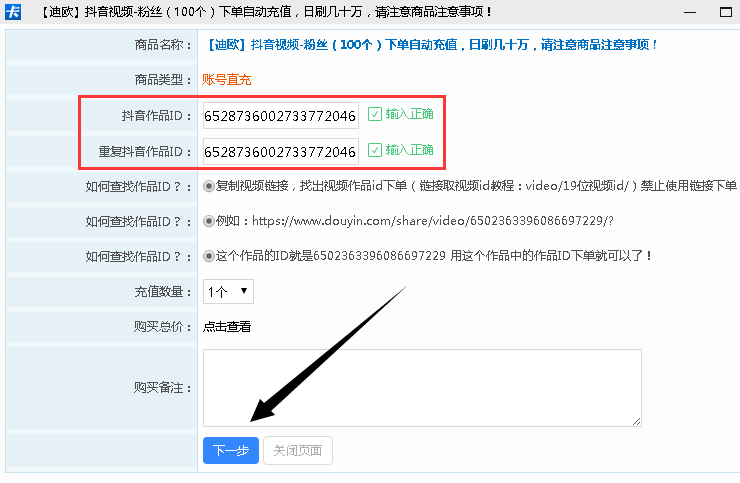Click inside the 购买备注 remarks textarea
The image size is (740, 483).
click(x=421, y=387)
